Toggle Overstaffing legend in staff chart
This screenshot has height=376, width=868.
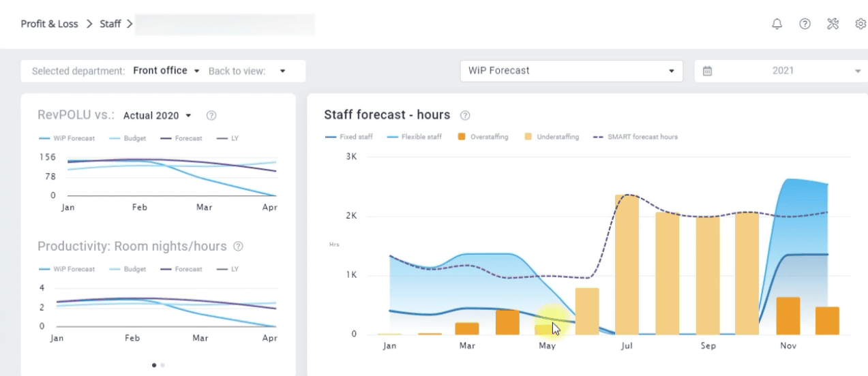pos(483,137)
